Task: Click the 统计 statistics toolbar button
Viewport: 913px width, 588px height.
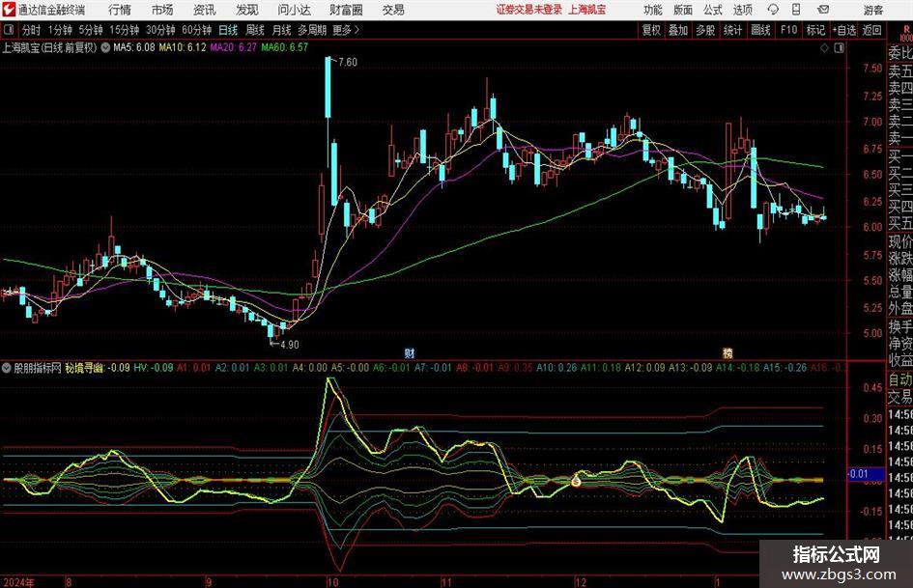Action: coord(732,30)
